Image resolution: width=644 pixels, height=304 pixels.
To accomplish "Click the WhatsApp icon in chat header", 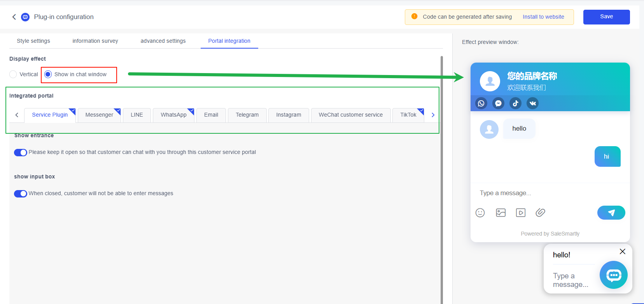I will (x=481, y=103).
